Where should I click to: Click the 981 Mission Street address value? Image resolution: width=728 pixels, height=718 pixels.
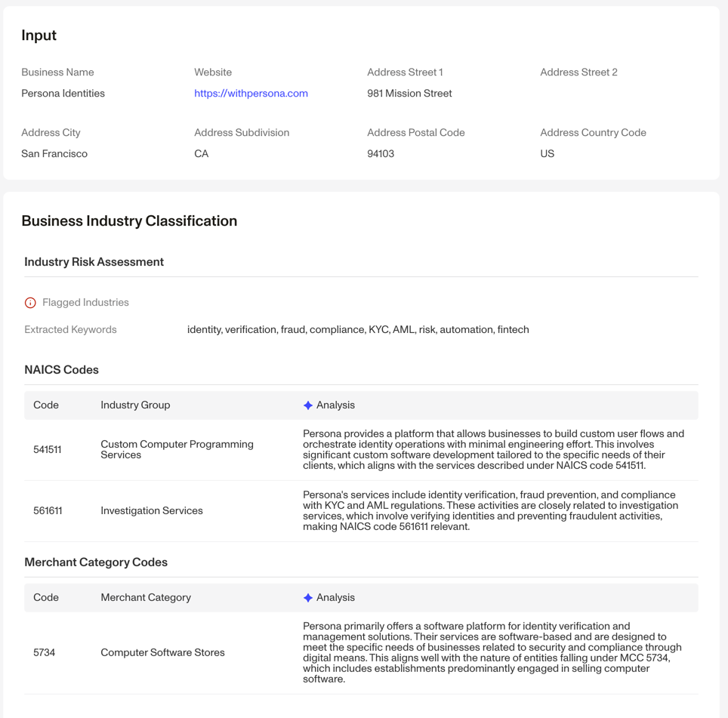coord(409,94)
